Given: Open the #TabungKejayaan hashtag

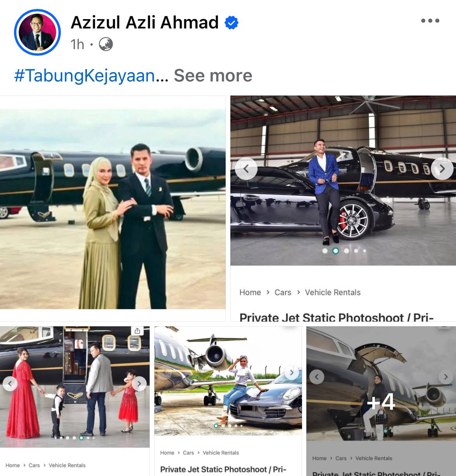Looking at the screenshot, I should point(85,75).
